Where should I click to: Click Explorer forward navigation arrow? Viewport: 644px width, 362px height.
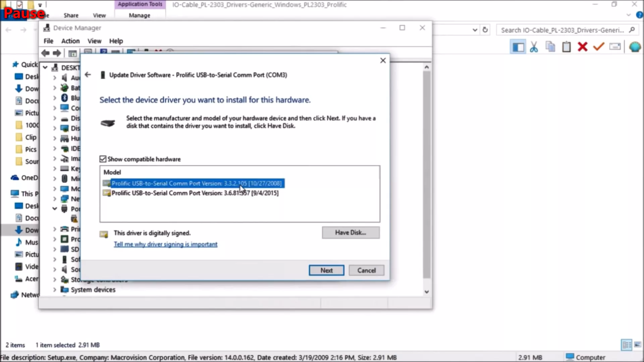(x=23, y=30)
